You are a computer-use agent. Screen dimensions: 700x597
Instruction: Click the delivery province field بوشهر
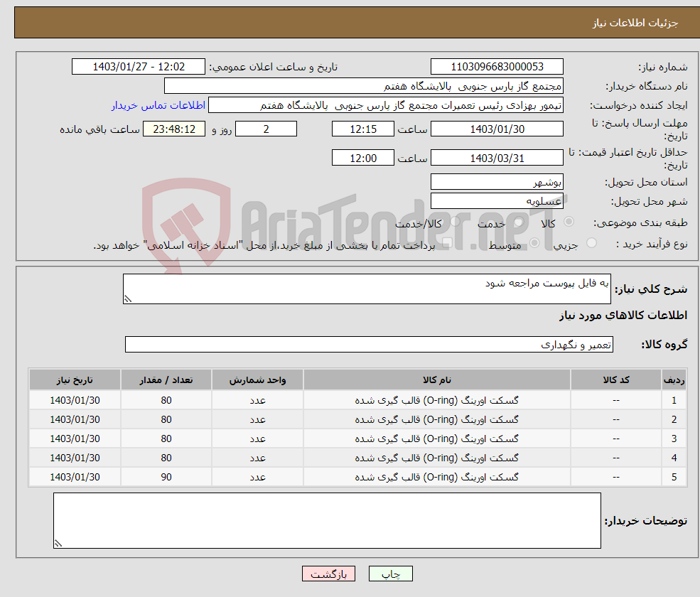tap(497, 182)
